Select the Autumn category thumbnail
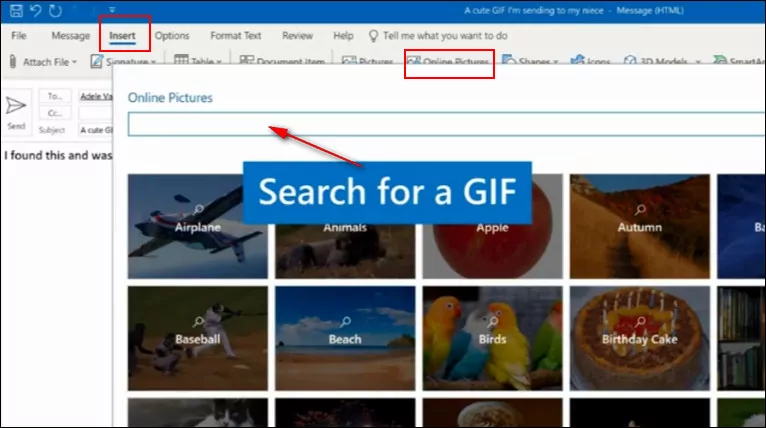Image resolution: width=766 pixels, height=428 pixels. tap(639, 226)
